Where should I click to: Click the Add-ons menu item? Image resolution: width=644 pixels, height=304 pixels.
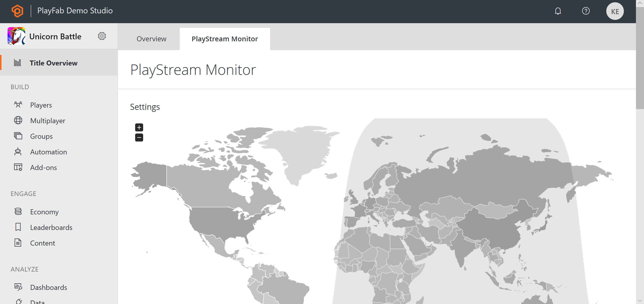coord(43,167)
